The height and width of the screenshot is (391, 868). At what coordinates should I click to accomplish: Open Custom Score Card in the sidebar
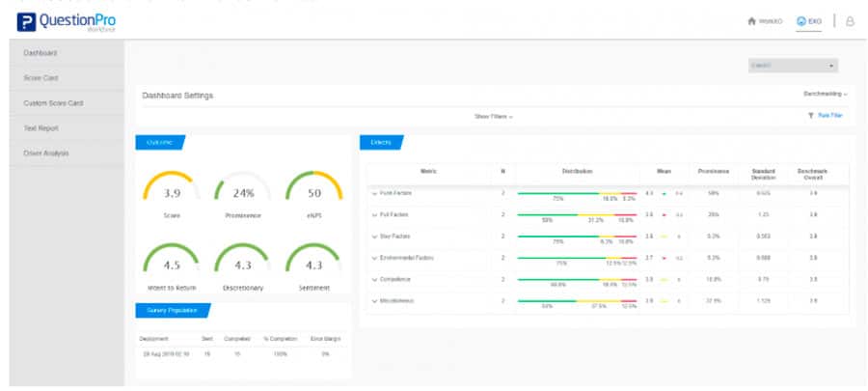pos(67,103)
